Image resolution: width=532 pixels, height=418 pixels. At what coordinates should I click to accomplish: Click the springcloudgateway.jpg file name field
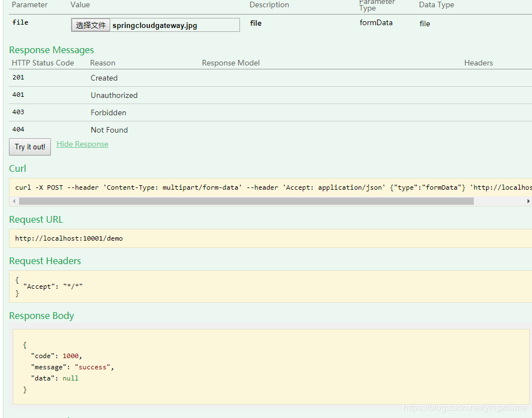[175, 25]
